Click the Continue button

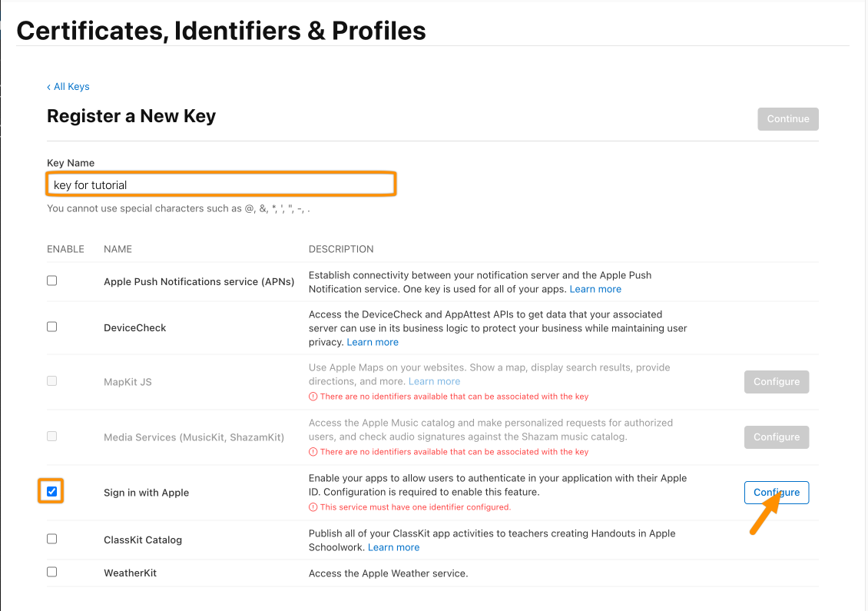pos(788,119)
